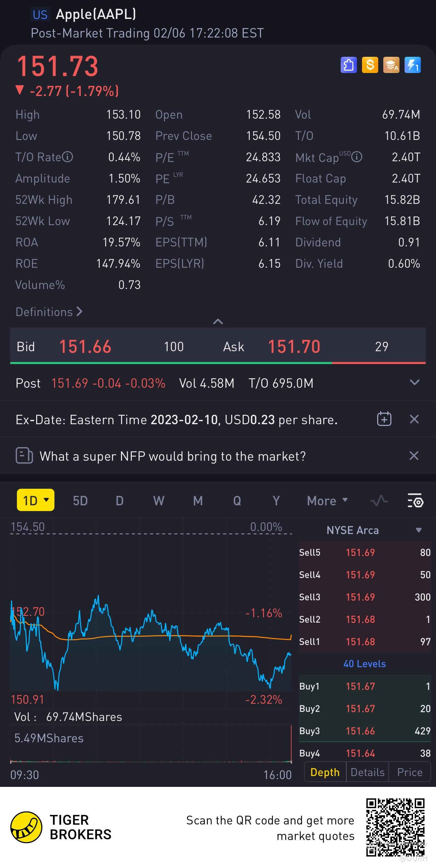436x868 pixels.
Task: Select the Sell2 order book row
Action: point(365,619)
